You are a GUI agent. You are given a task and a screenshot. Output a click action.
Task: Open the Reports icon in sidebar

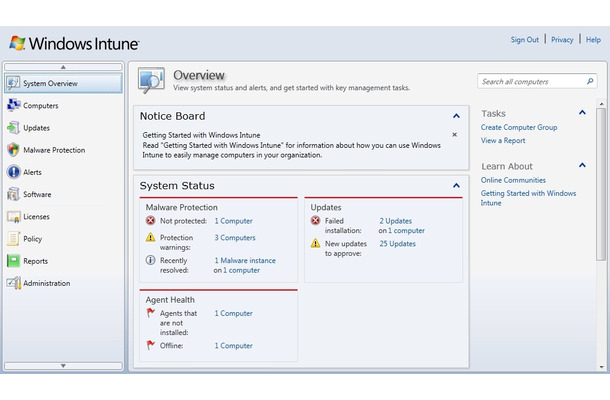[13, 261]
